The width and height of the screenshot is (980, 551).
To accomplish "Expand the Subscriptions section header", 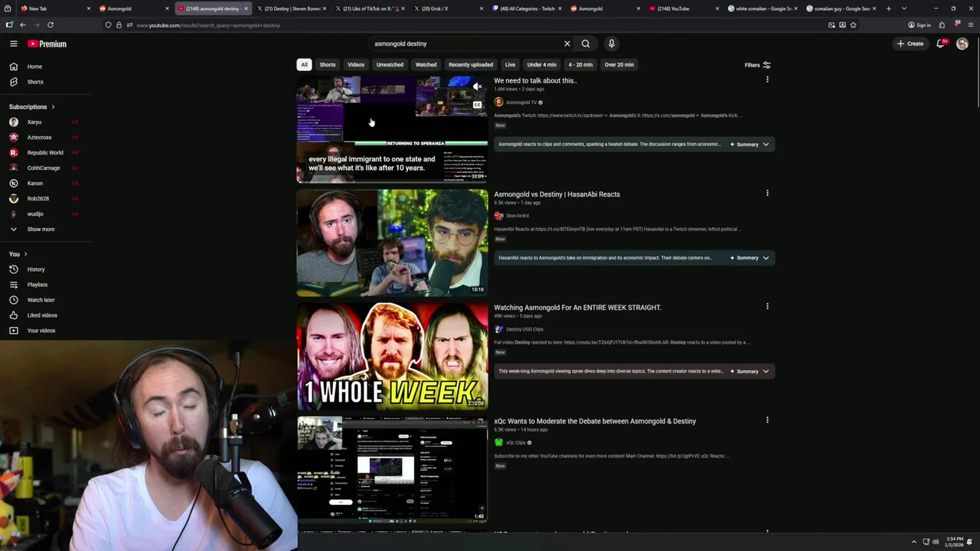I will 32,106.
